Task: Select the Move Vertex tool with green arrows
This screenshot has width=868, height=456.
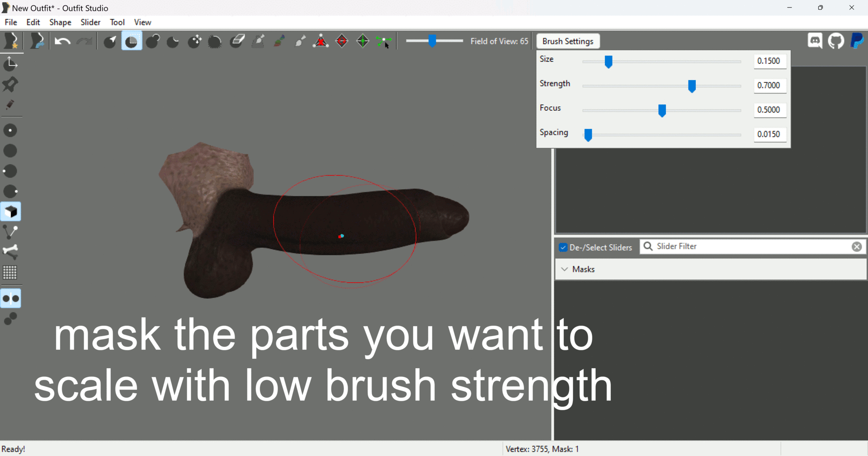Action: click(x=384, y=41)
